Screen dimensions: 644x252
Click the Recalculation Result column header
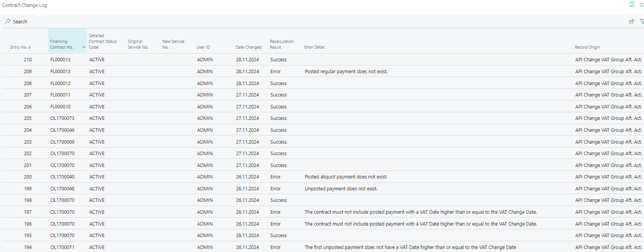(x=282, y=44)
